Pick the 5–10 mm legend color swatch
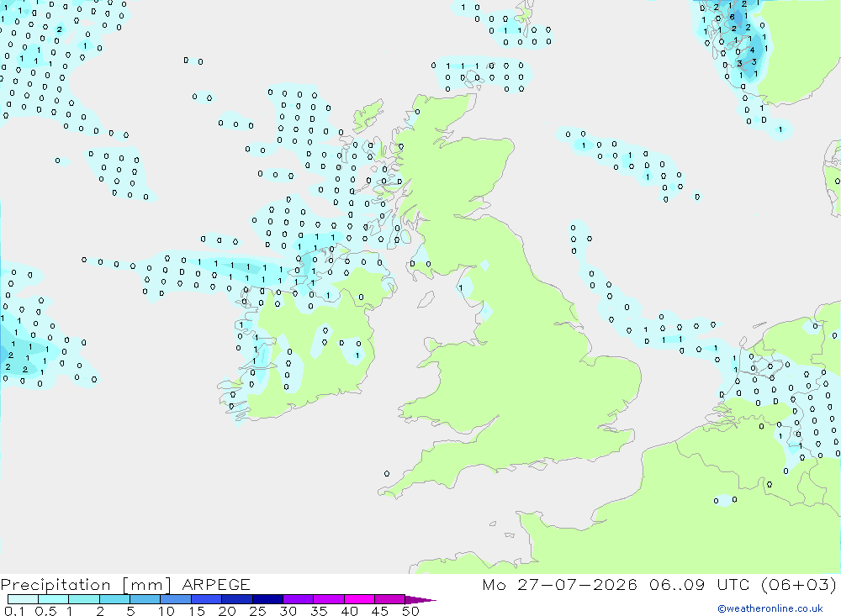Viewport: 841px width, 616px height. click(x=145, y=599)
